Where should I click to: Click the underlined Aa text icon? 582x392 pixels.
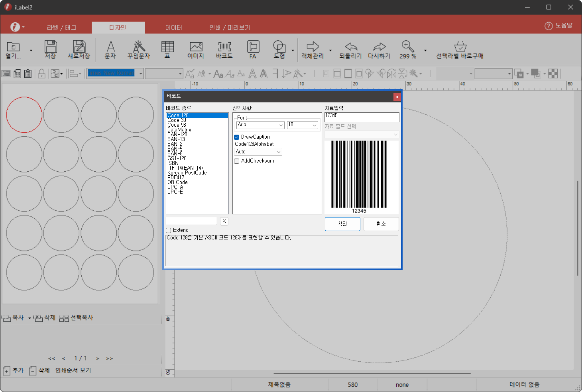tap(241, 74)
